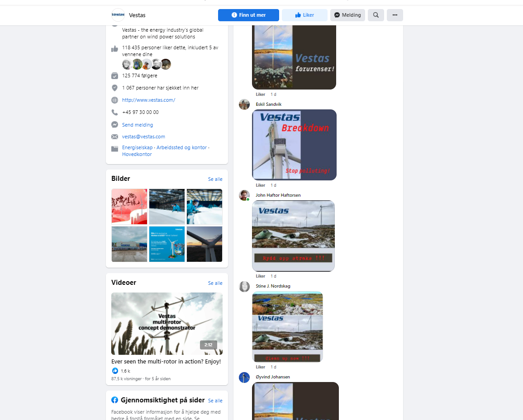523x420 pixels.
Task: Click the phone icon beside +45 97 30 00 00
Action: point(114,112)
